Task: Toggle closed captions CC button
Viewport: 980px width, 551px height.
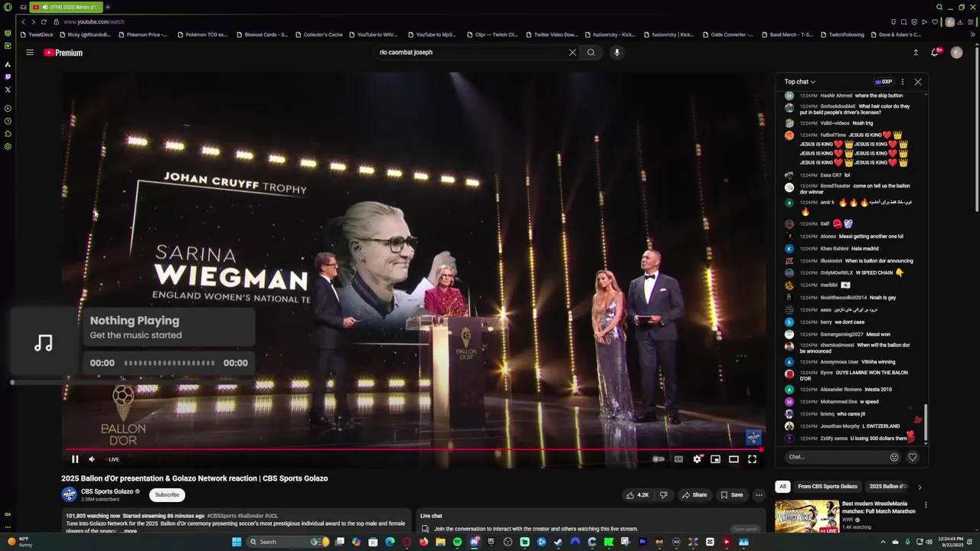Action: tap(678, 459)
